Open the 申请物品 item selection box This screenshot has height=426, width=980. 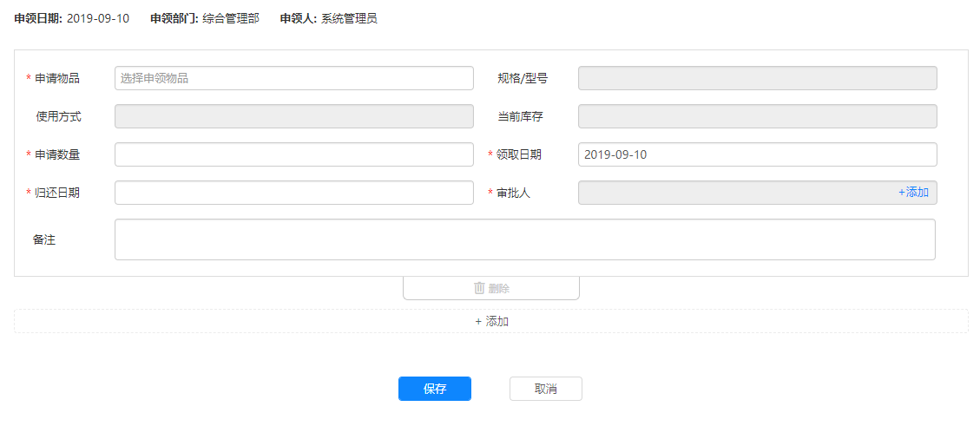[293, 78]
